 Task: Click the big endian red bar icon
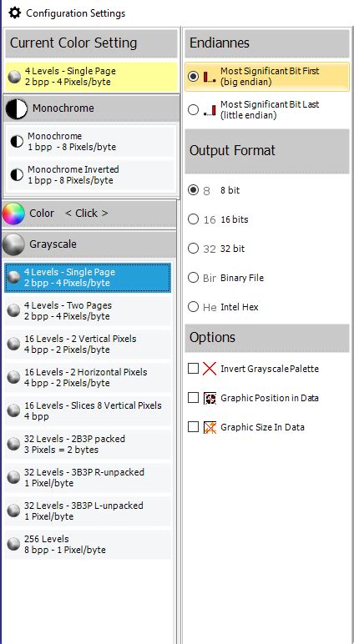(210, 77)
